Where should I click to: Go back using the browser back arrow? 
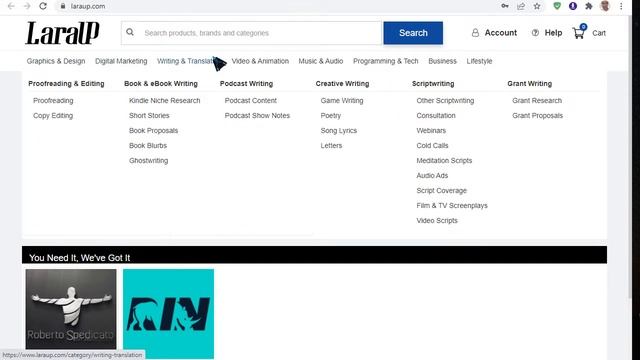(11, 6)
